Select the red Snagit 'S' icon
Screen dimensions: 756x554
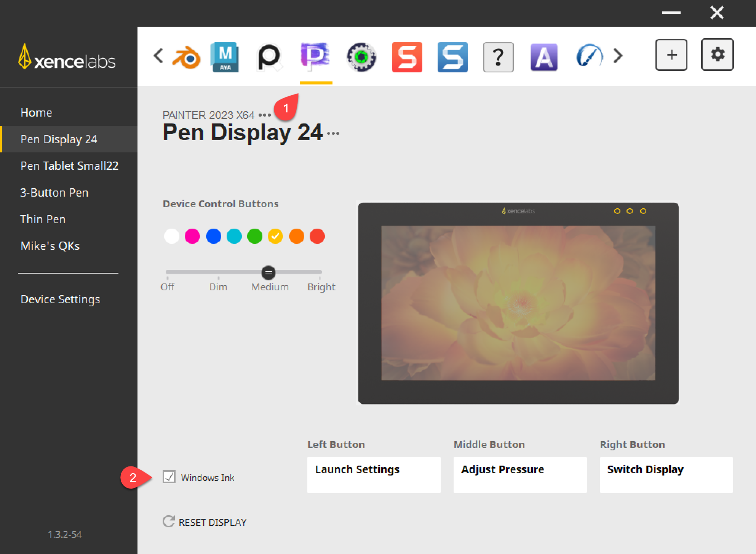(x=407, y=57)
